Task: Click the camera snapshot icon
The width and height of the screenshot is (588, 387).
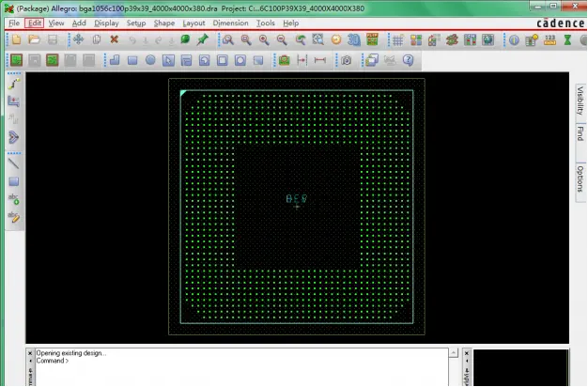Action: (x=346, y=60)
